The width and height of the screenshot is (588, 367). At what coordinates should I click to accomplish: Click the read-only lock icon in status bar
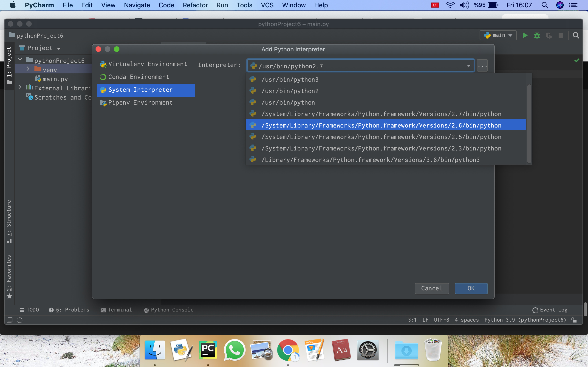pyautogui.click(x=574, y=320)
